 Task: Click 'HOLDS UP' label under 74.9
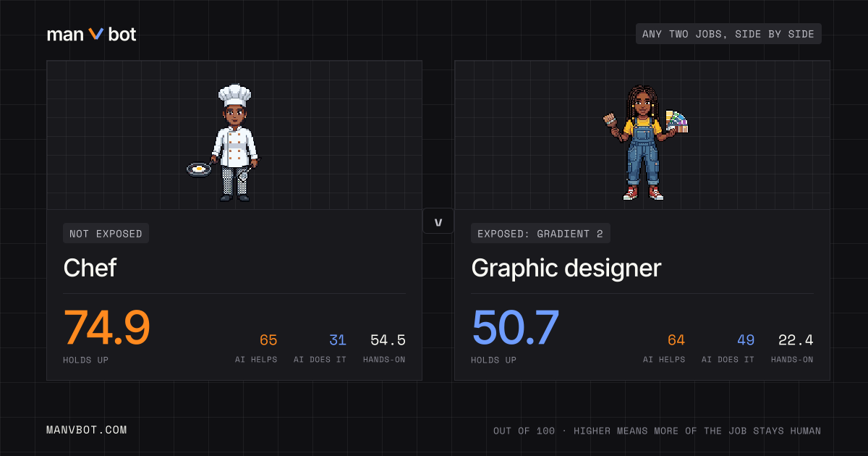pos(86,360)
